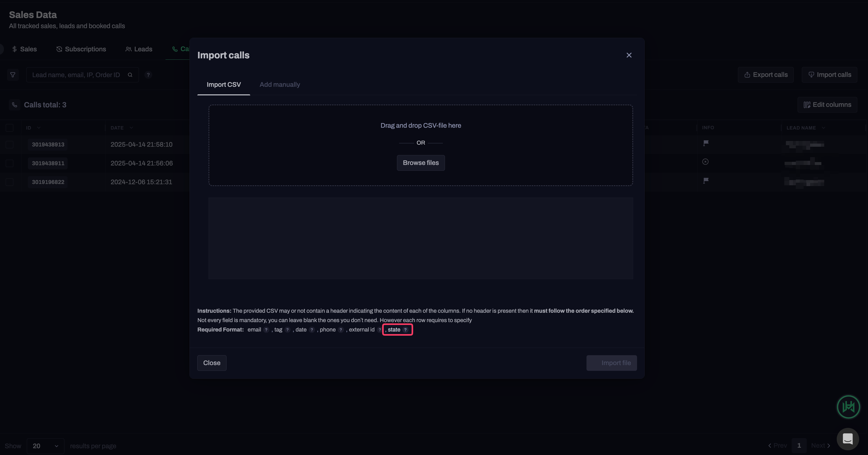The image size is (868, 455).
Task: Click the Export calls button
Action: pyautogui.click(x=766, y=75)
